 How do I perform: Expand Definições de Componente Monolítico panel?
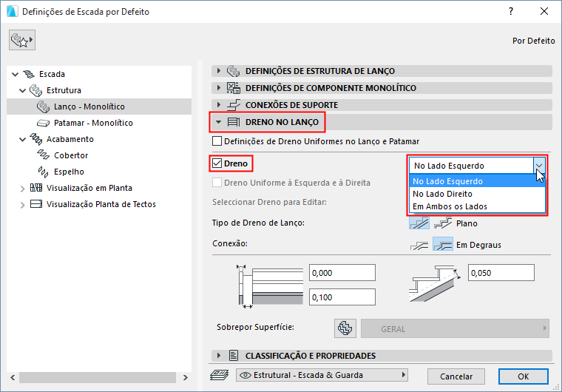[x=218, y=87]
